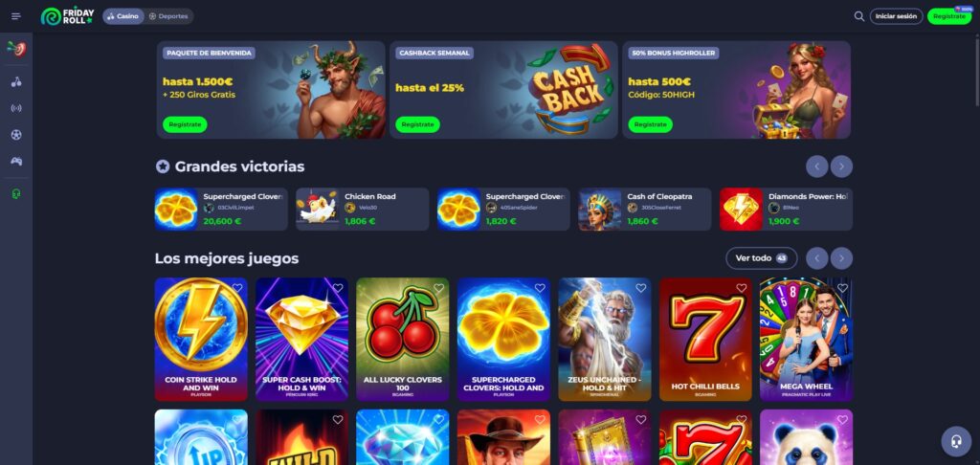This screenshot has height=465, width=980.
Task: Open the cherries casino sidebar icon
Action: 16,82
